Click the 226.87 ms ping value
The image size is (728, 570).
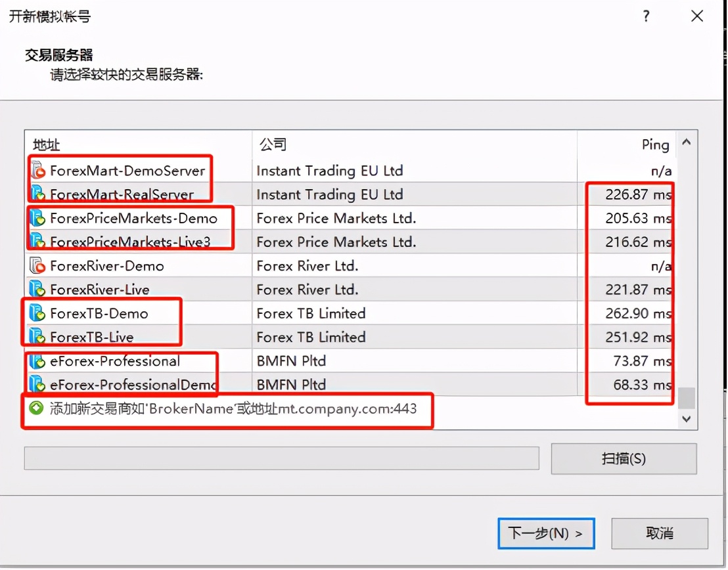639,194
